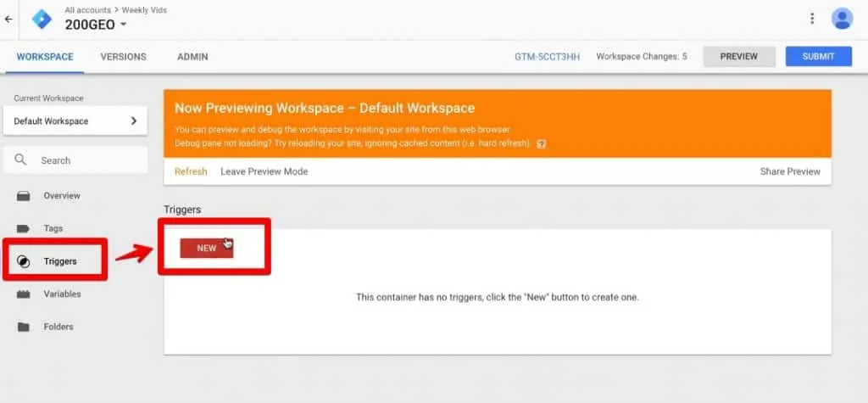Click the Tags label icon
Image resolution: width=868 pixels, height=403 pixels.
23,228
